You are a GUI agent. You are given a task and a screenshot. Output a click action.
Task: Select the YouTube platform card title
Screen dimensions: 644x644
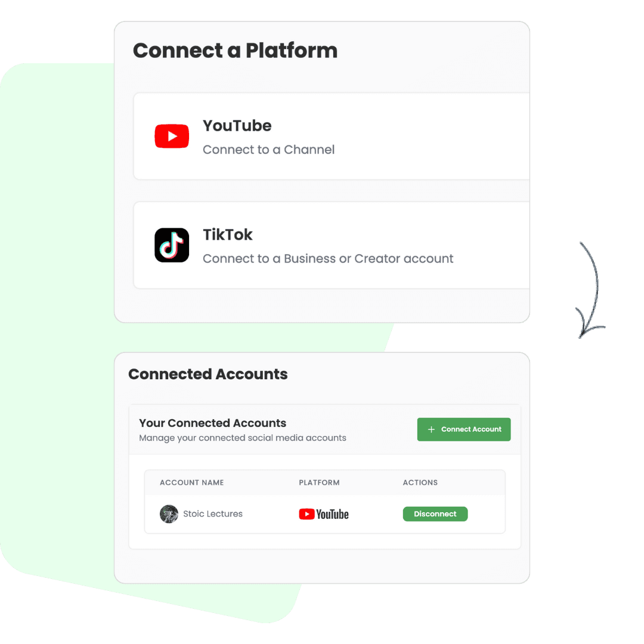pos(237,126)
